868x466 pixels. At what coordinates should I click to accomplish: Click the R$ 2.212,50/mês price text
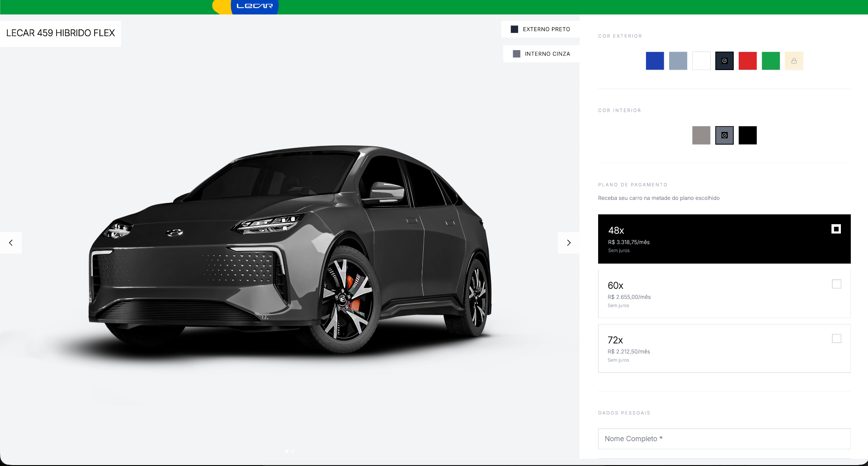click(629, 352)
